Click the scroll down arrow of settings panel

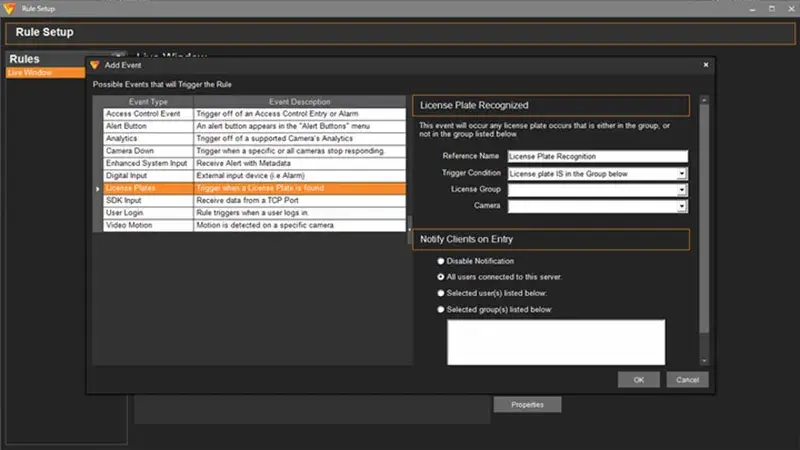(x=704, y=361)
